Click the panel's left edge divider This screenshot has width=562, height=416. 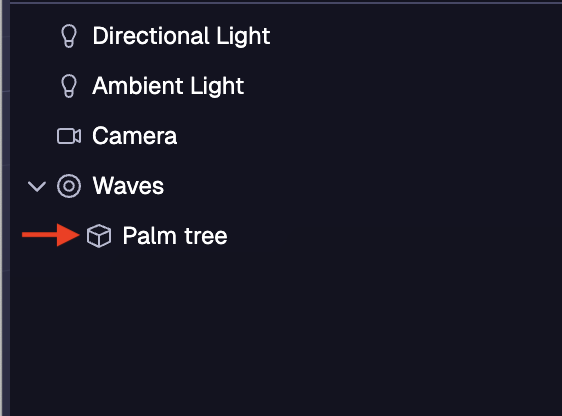pos(5,208)
